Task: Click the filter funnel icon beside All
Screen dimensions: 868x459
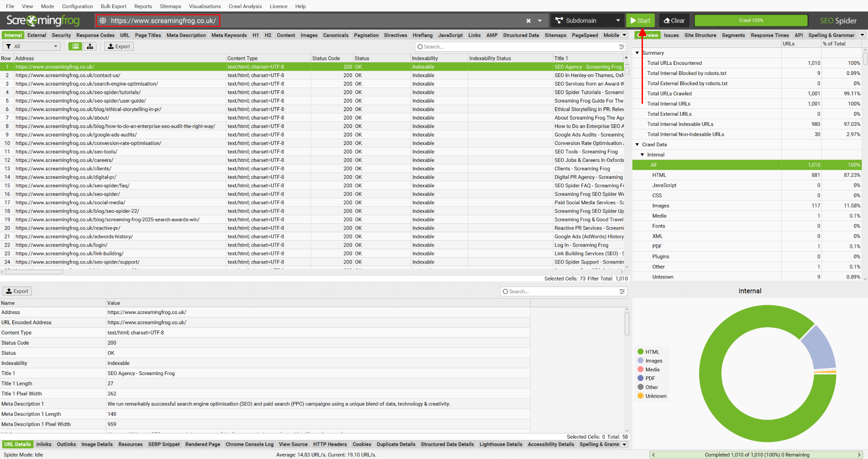Action: point(9,46)
